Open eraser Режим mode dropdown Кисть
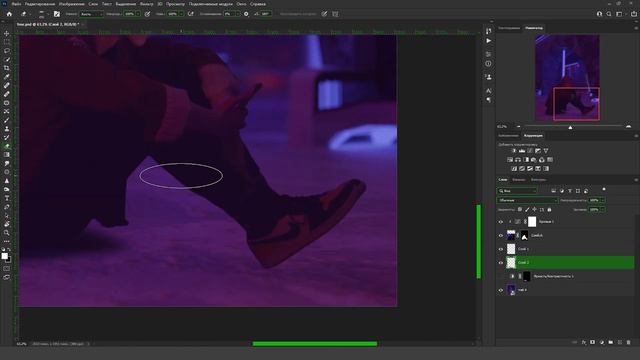 point(91,14)
